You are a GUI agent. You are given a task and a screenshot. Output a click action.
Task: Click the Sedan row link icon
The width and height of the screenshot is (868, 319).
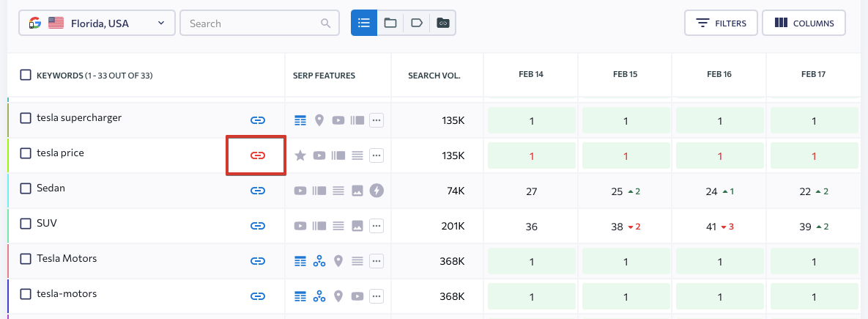pyautogui.click(x=258, y=191)
